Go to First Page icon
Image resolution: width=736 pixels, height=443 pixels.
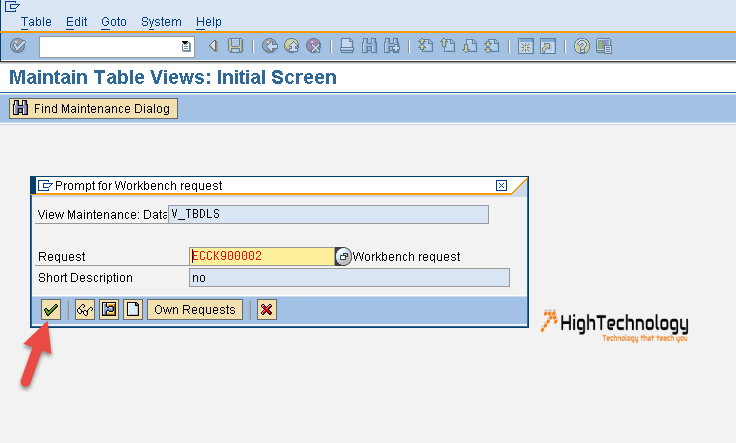[x=426, y=46]
